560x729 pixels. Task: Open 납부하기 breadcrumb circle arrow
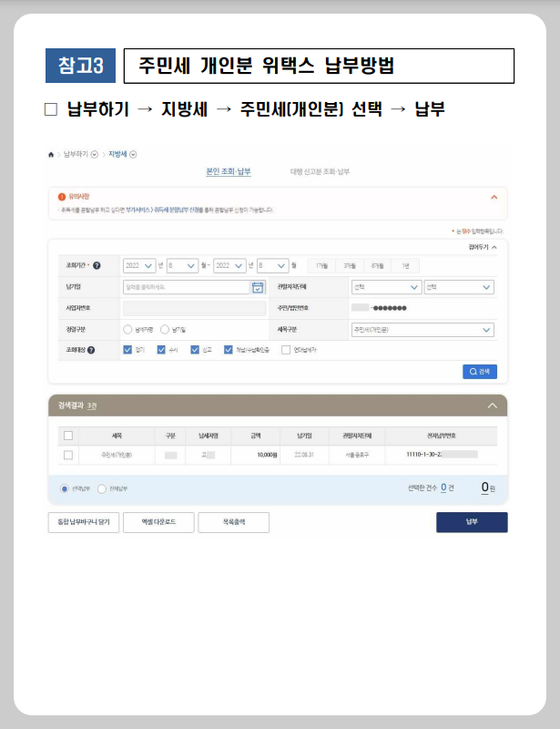[95, 154]
